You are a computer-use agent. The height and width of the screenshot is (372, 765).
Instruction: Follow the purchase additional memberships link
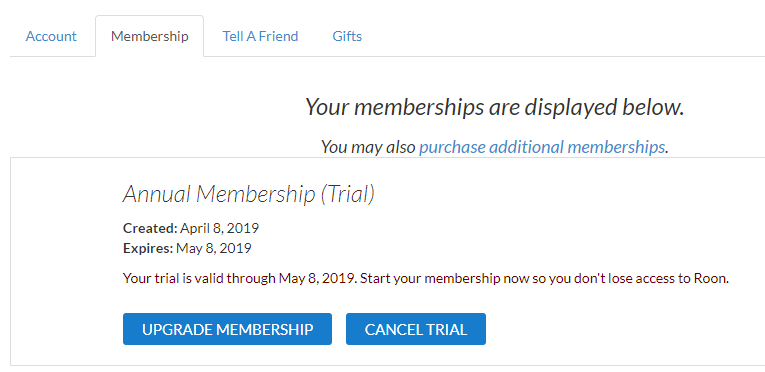click(542, 146)
